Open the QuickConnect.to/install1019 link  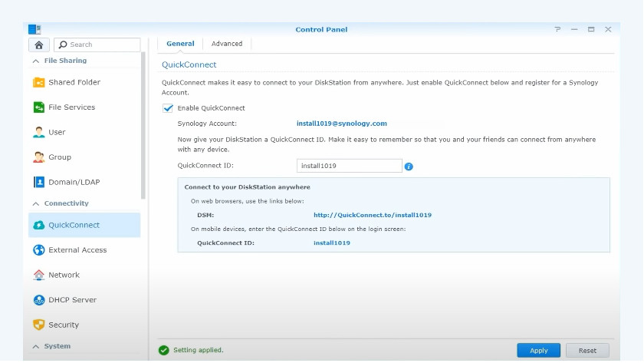click(372, 215)
